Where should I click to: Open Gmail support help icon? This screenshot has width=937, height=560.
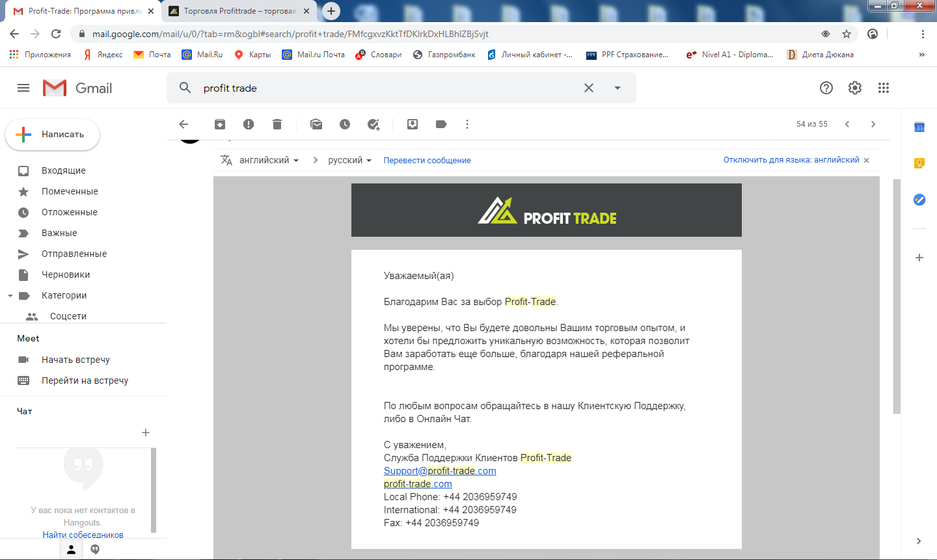point(826,88)
